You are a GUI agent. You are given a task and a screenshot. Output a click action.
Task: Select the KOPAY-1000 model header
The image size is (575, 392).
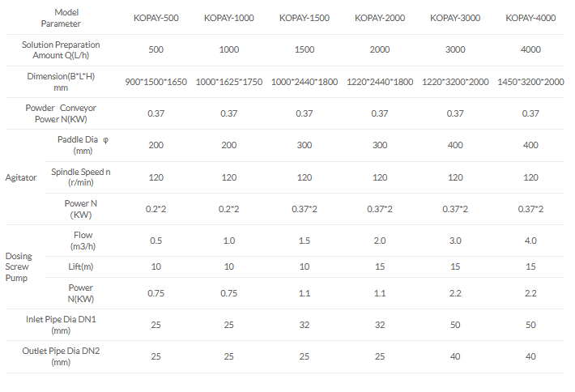click(x=229, y=18)
